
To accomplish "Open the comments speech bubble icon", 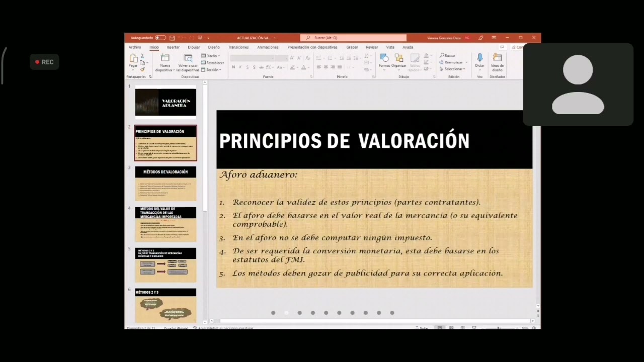I will pyautogui.click(x=502, y=47).
